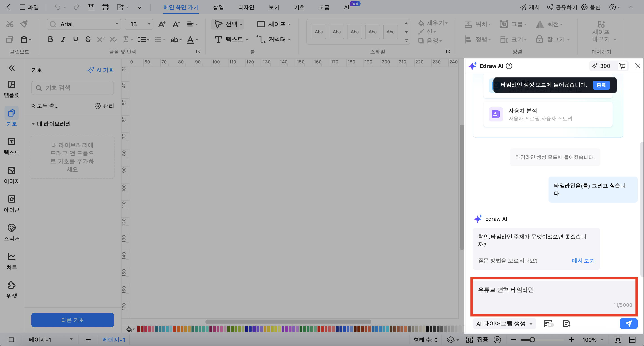Screen dimensions: 644x346
Task: Toggle Strikethrough formatting
Action: 88,39
